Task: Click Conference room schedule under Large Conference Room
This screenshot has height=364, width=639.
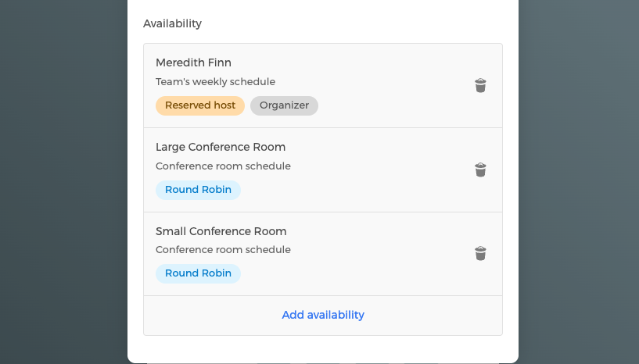Action: pyautogui.click(x=223, y=166)
